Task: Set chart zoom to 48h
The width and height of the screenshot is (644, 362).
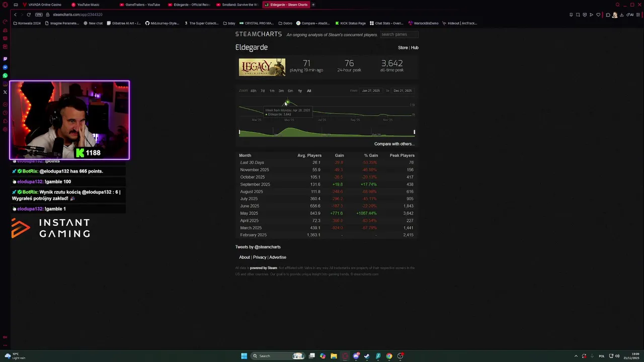Action: coord(253,91)
